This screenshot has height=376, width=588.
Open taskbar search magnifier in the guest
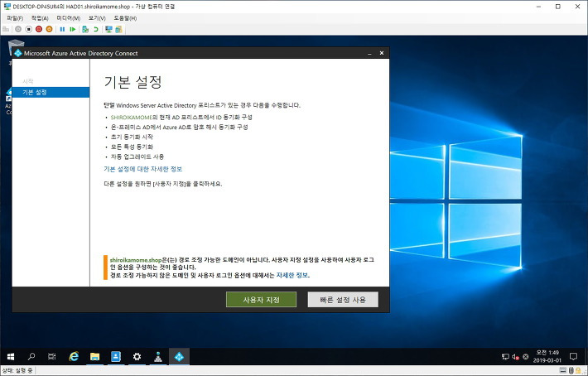tap(31, 356)
